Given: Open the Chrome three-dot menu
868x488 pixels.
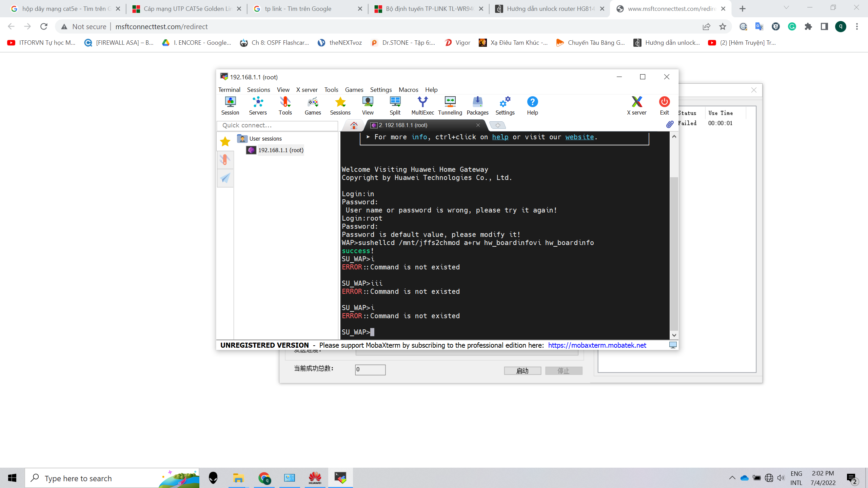Looking at the screenshot, I should click(857, 26).
